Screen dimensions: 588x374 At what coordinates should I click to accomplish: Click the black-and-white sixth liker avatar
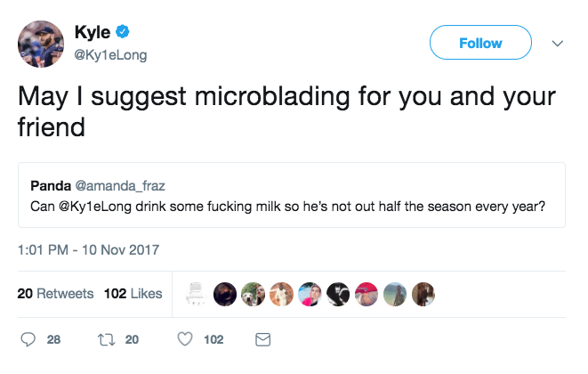339,293
